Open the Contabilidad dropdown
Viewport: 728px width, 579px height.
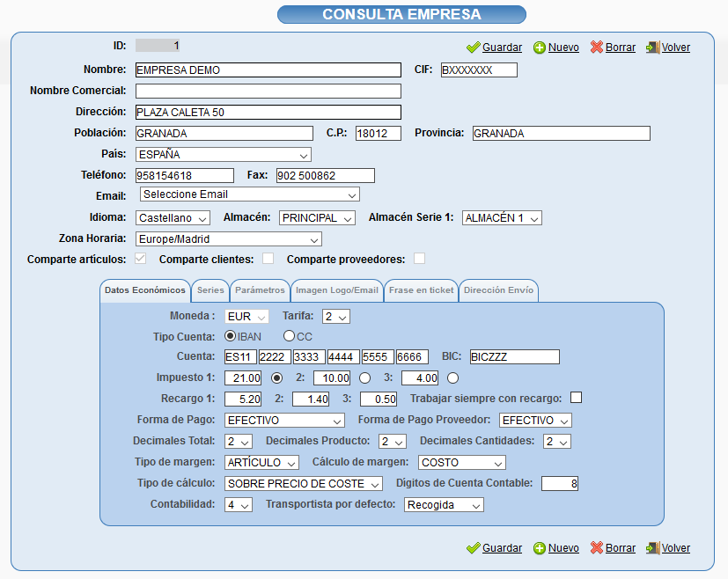point(239,505)
